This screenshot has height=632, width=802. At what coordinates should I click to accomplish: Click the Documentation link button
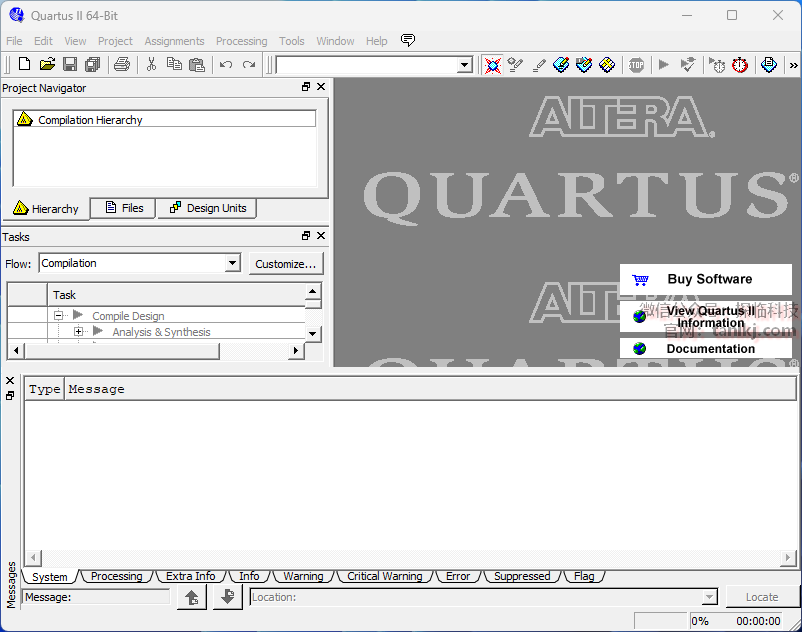(x=705, y=349)
